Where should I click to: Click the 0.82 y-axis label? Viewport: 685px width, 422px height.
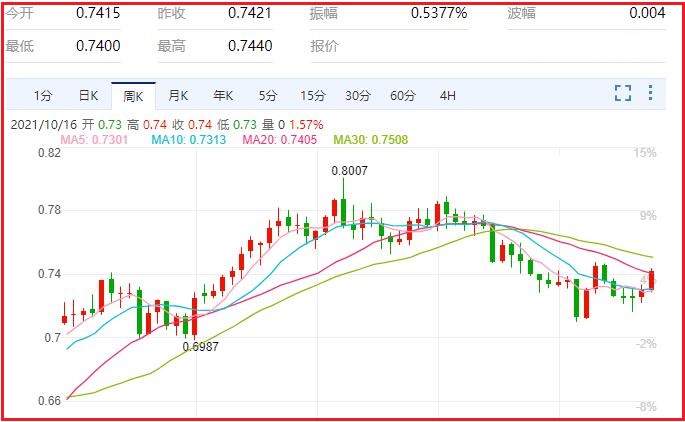(x=49, y=153)
